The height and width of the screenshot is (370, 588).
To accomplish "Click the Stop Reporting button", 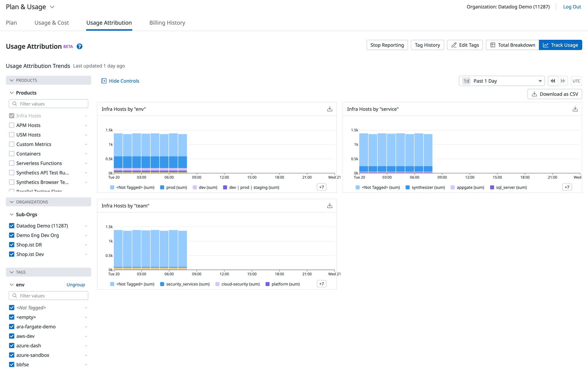I will click(x=387, y=45).
